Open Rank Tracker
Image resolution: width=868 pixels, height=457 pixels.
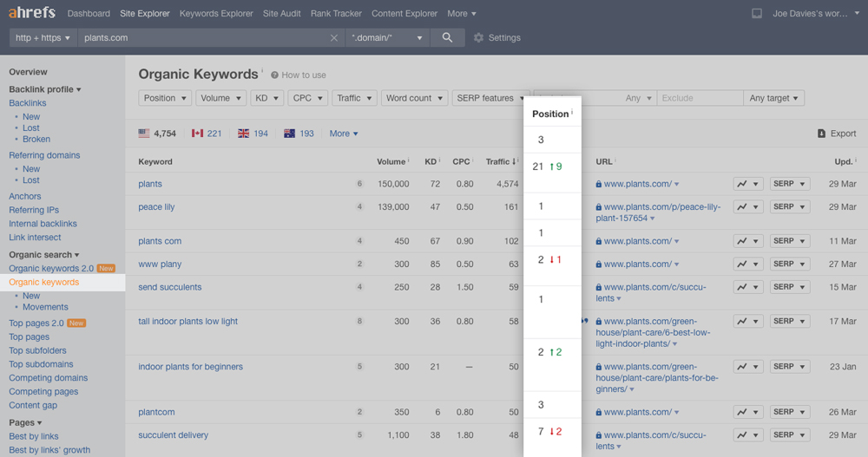(x=336, y=13)
